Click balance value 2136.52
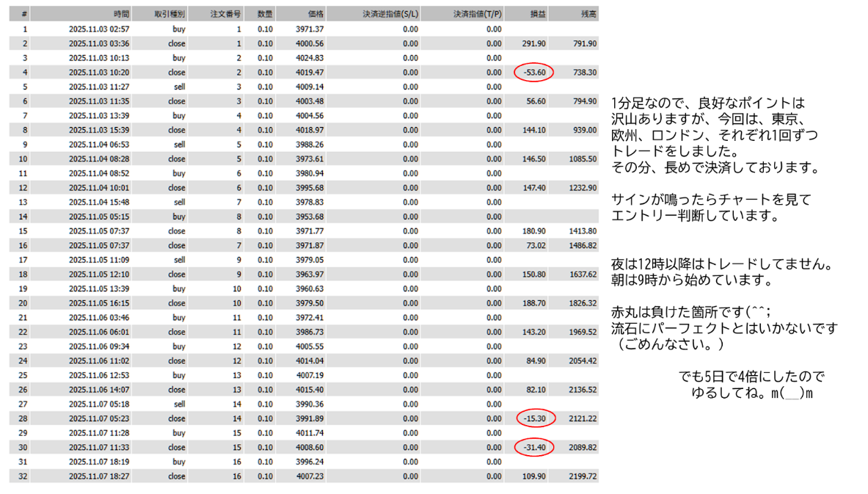This screenshot has width=868, height=494. point(583,389)
